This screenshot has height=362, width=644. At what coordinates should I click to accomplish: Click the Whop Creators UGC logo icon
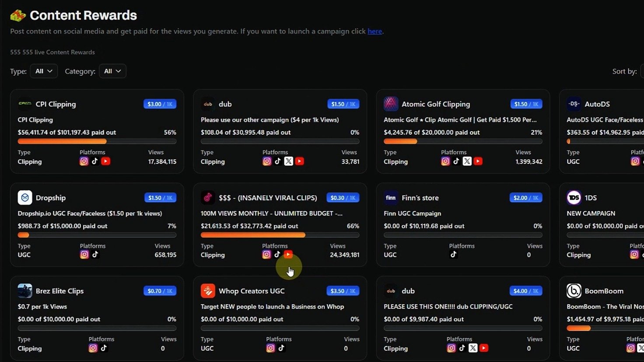point(208,291)
